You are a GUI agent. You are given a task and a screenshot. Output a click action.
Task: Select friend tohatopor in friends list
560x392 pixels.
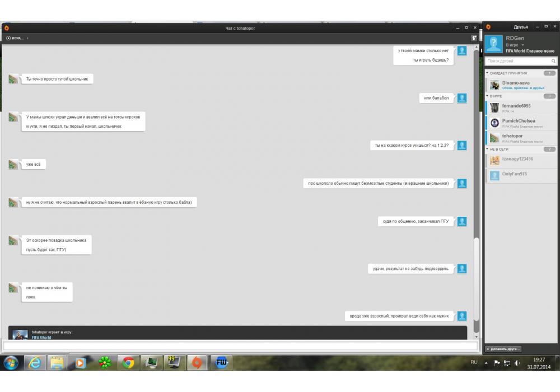(521, 138)
